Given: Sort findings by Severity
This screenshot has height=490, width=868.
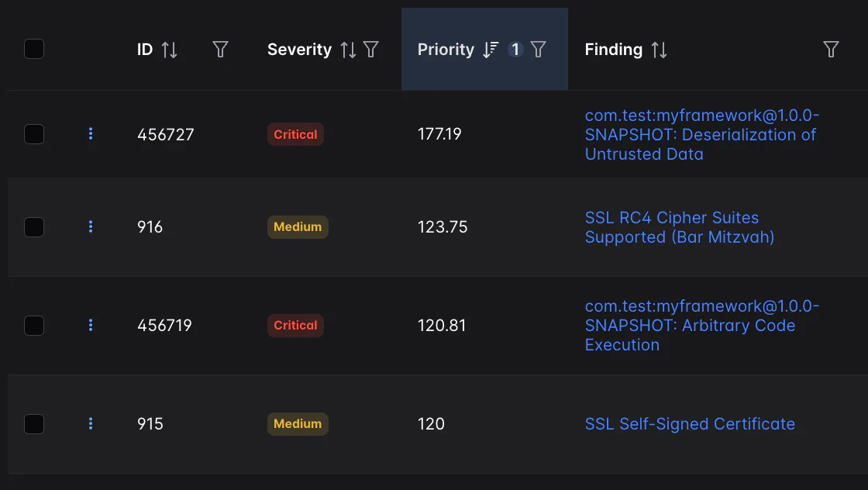Looking at the screenshot, I should pyautogui.click(x=349, y=50).
